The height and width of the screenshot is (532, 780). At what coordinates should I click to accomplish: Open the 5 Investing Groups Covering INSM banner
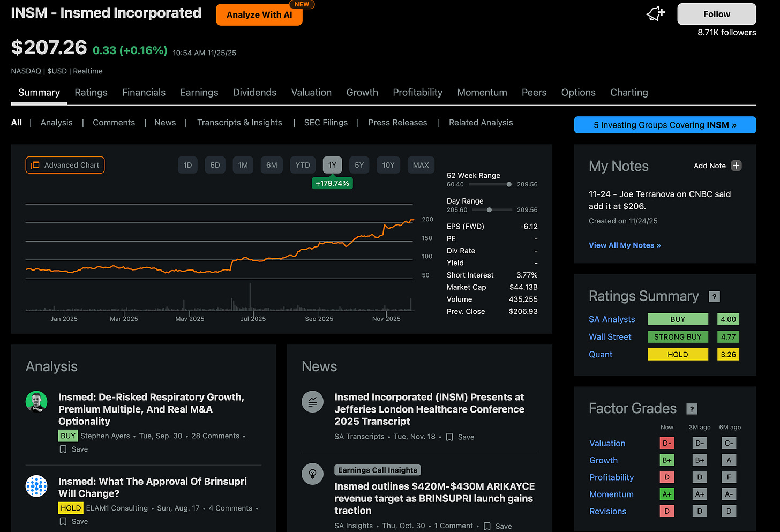click(x=665, y=125)
